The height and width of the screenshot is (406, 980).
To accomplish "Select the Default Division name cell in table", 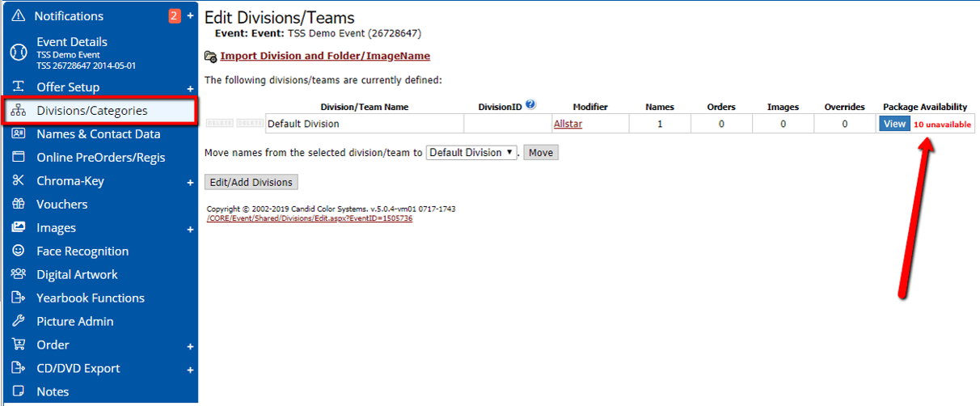I will tap(365, 124).
